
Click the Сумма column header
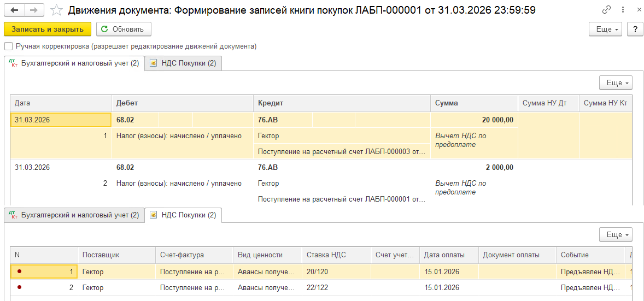[x=474, y=103]
